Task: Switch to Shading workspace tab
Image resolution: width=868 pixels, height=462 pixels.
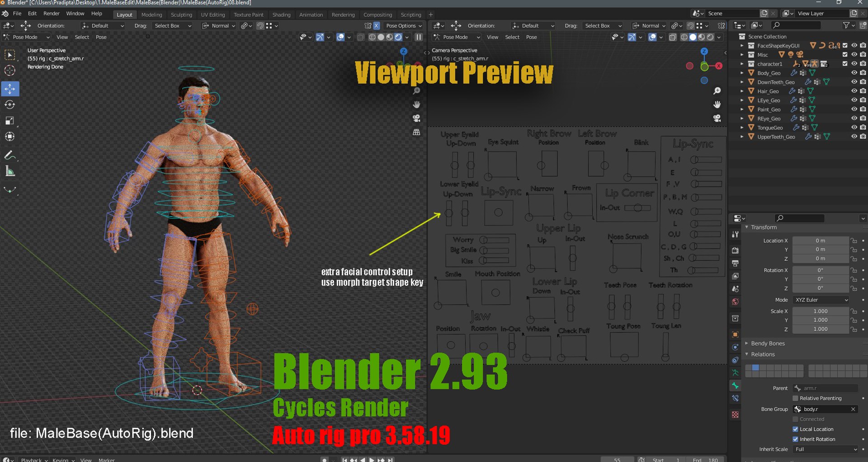Action: click(281, 14)
